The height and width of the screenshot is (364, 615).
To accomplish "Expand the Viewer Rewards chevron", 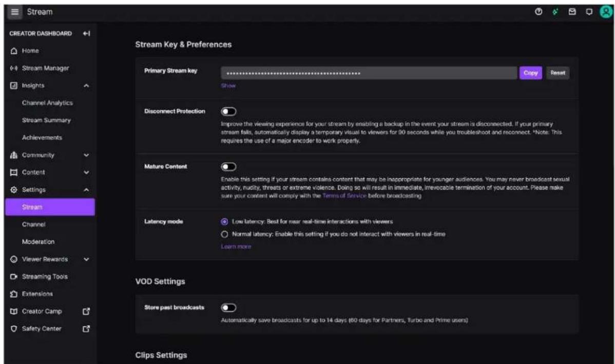I will pos(86,259).
